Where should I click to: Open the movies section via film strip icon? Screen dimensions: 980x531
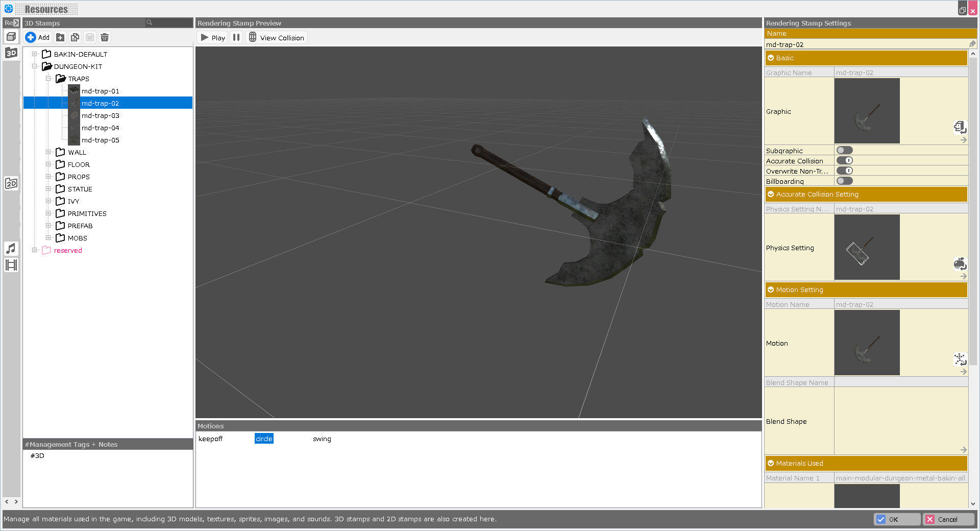(x=11, y=264)
